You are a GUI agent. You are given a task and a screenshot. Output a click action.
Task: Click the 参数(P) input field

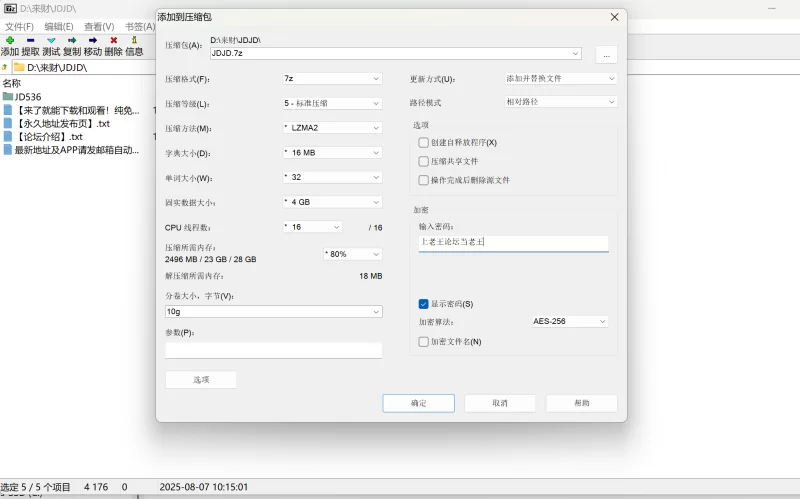(273, 350)
